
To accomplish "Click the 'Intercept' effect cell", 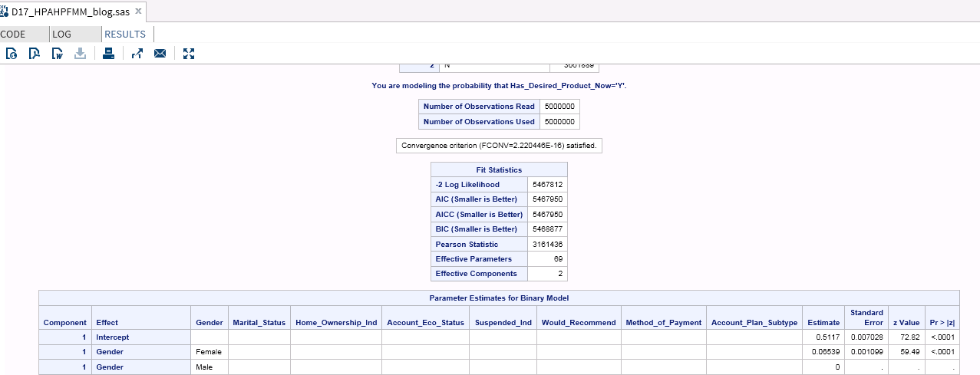I will [x=112, y=337].
